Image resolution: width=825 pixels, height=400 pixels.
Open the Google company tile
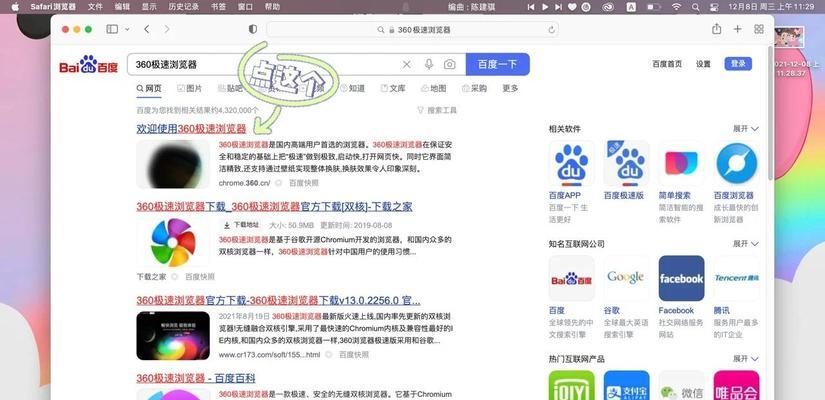(626, 278)
